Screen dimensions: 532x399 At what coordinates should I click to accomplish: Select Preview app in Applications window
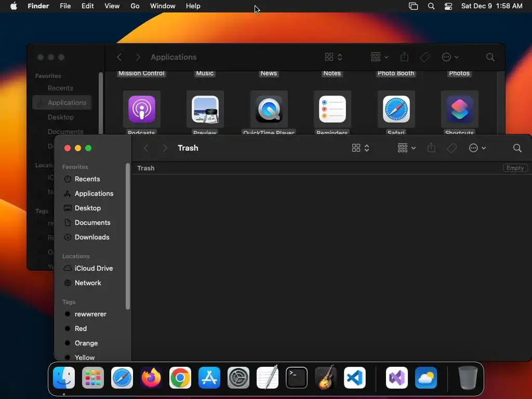pos(205,109)
